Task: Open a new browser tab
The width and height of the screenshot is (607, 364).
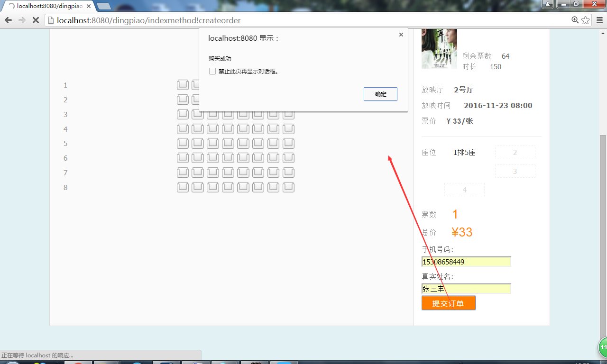Action: (104, 6)
